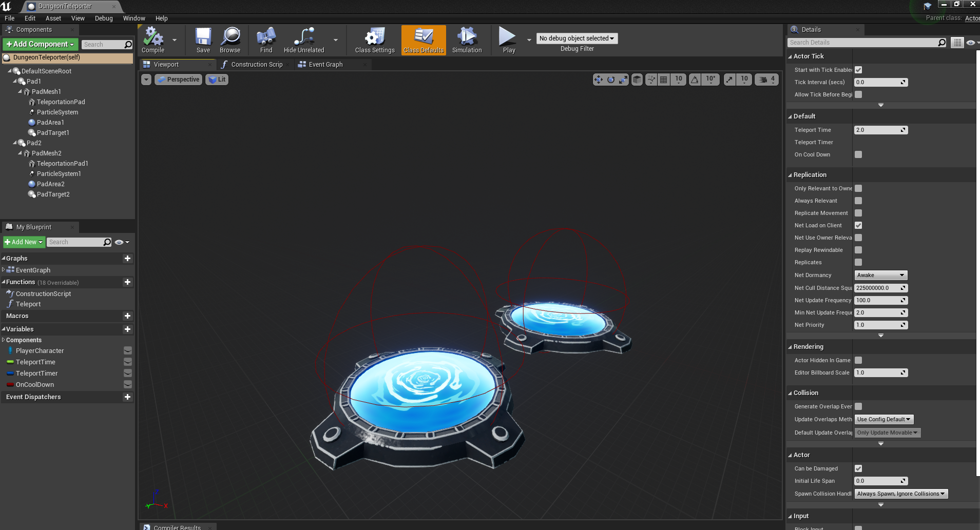Open Net Dormancy Awake dropdown
Viewport: 980px width, 530px height.
click(x=881, y=276)
